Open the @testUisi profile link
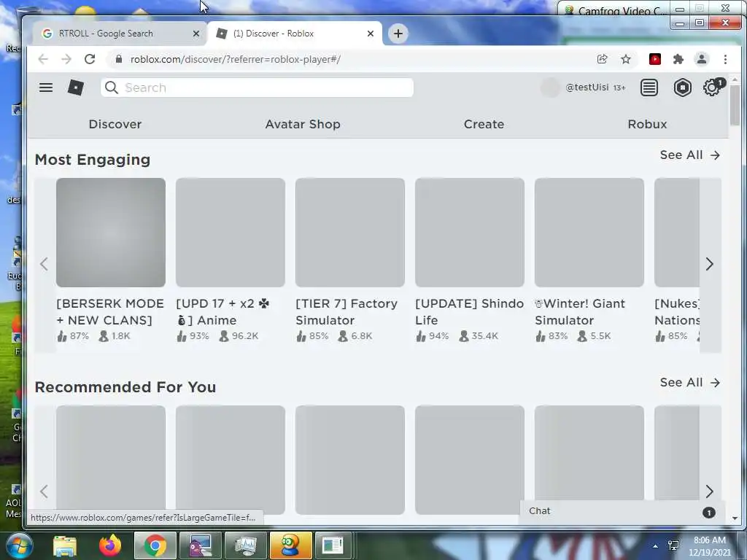747x560 pixels. click(x=587, y=87)
